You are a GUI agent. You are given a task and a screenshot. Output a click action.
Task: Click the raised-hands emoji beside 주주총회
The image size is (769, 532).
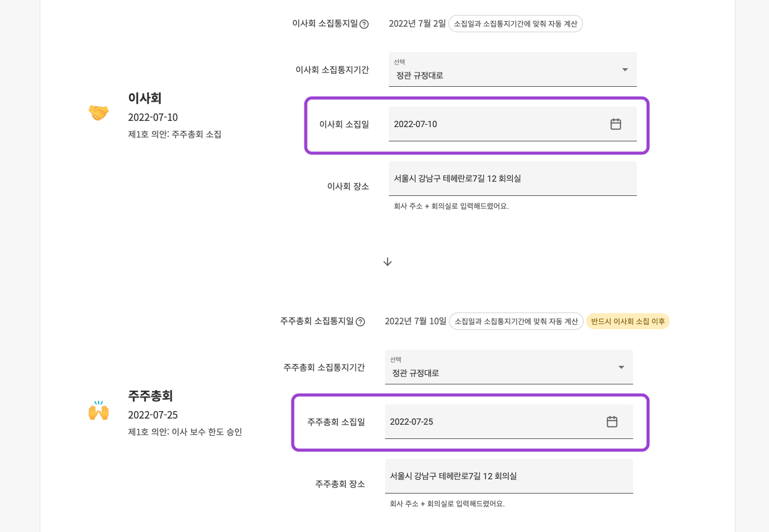pyautogui.click(x=99, y=410)
